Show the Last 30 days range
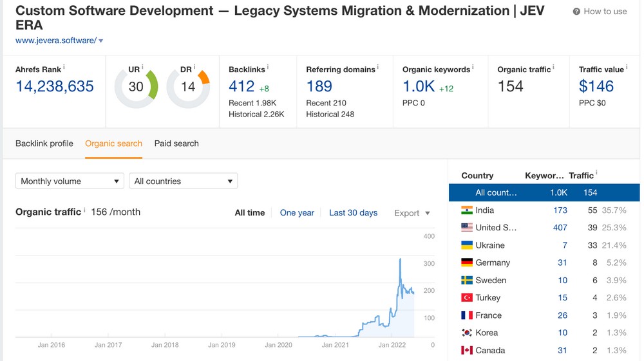This screenshot has height=361, width=644. click(353, 213)
